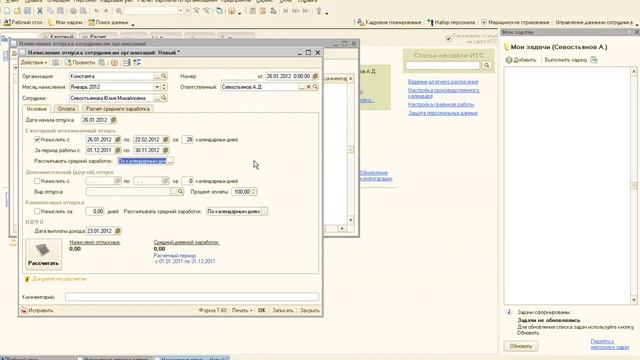Click the Исправить button at bottom left
Screen dimensions: 640x360
(x=37, y=311)
